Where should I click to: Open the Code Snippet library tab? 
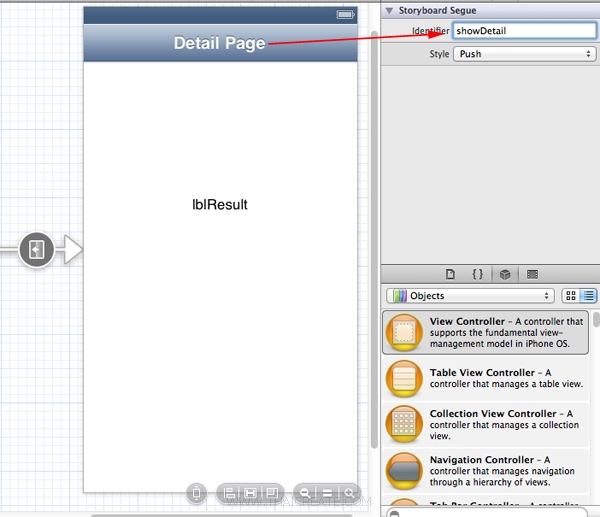click(478, 274)
